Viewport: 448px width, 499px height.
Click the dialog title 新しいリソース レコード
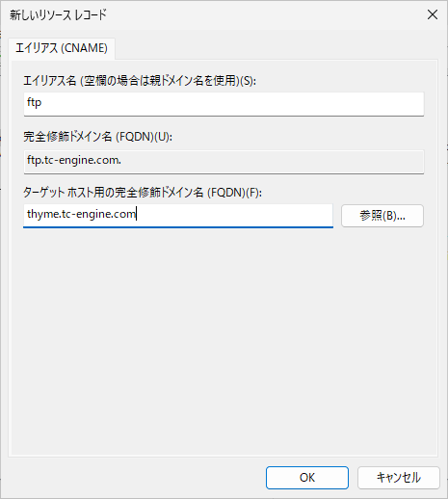(x=58, y=14)
